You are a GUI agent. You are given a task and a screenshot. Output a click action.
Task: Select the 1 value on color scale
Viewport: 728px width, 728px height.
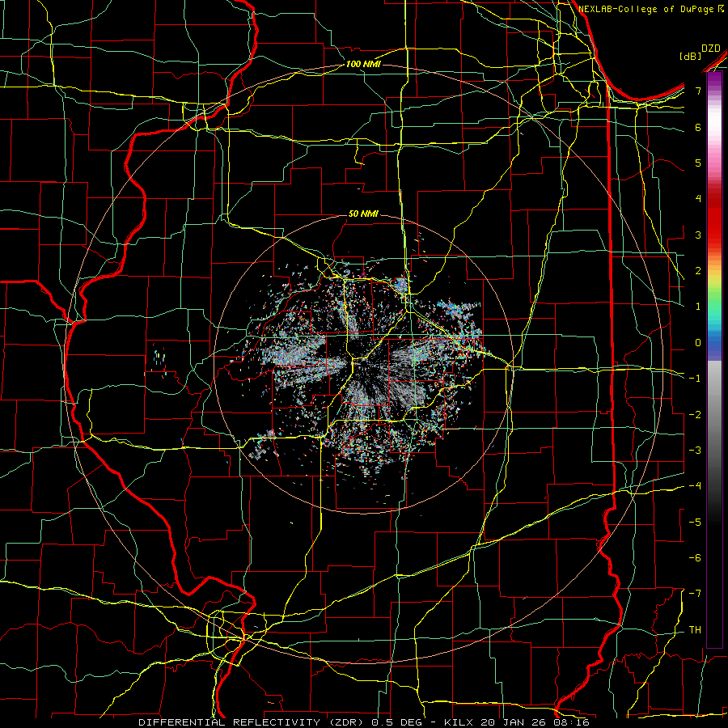tap(698, 307)
